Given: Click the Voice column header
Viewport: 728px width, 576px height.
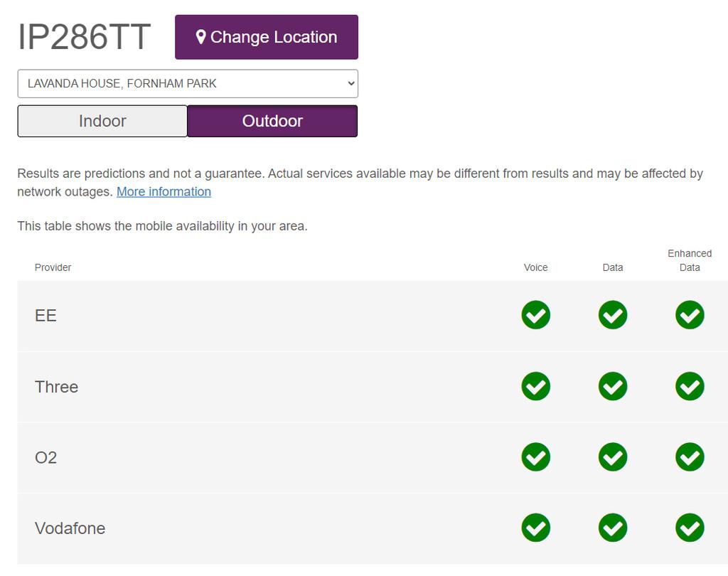Looking at the screenshot, I should (x=535, y=267).
